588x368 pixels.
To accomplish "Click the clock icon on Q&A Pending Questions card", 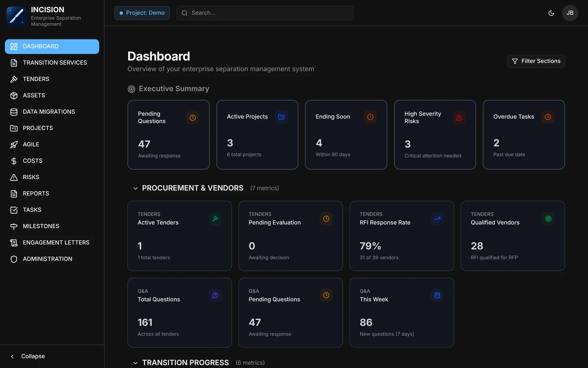I will (x=326, y=295).
